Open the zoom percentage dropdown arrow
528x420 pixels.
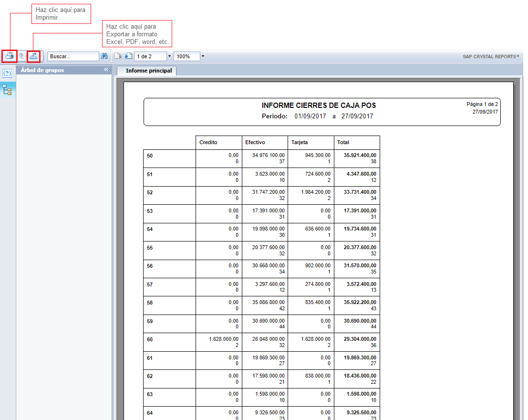tap(203, 56)
